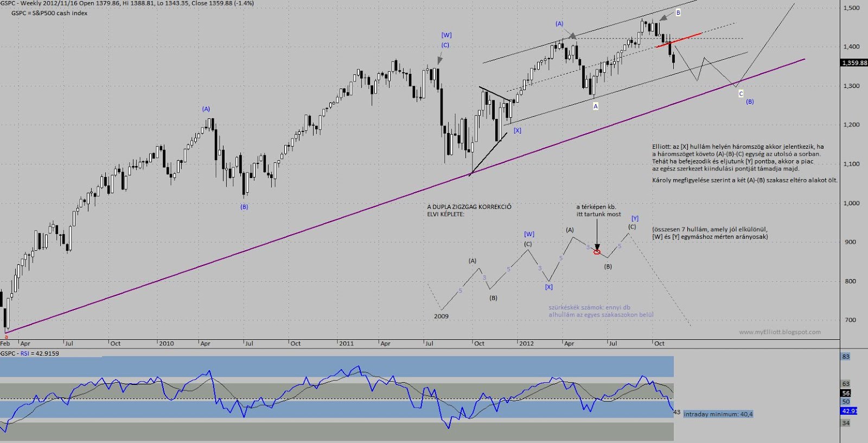Click the RSI 83 level label
Image resolution: width=868 pixels, height=443 pixels.
pos(846,357)
